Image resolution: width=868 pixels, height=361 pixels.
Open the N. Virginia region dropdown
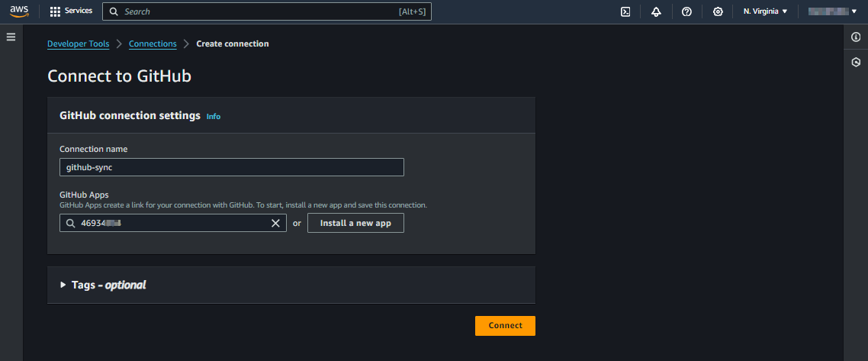(766, 11)
